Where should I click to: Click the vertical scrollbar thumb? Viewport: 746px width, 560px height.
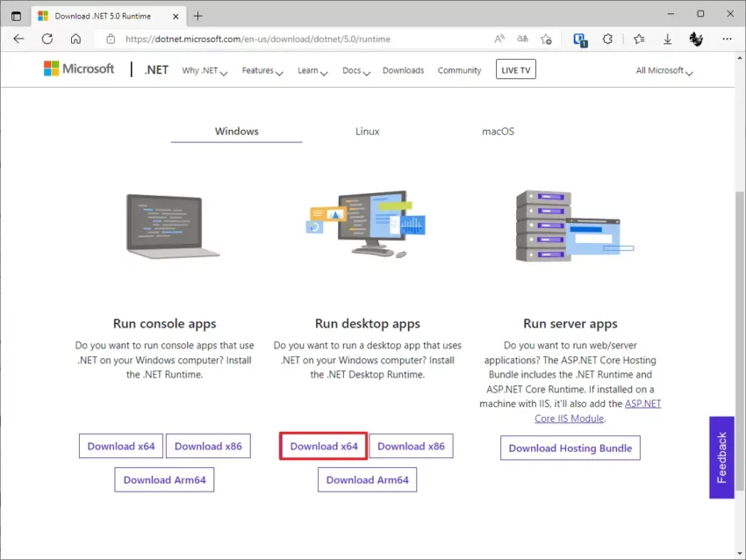tap(739, 341)
